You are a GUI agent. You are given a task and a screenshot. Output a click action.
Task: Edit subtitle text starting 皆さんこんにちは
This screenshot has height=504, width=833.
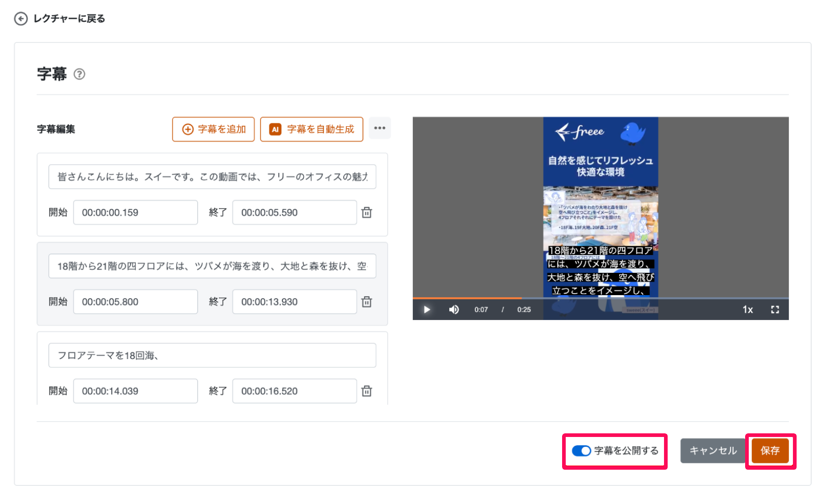(x=212, y=177)
